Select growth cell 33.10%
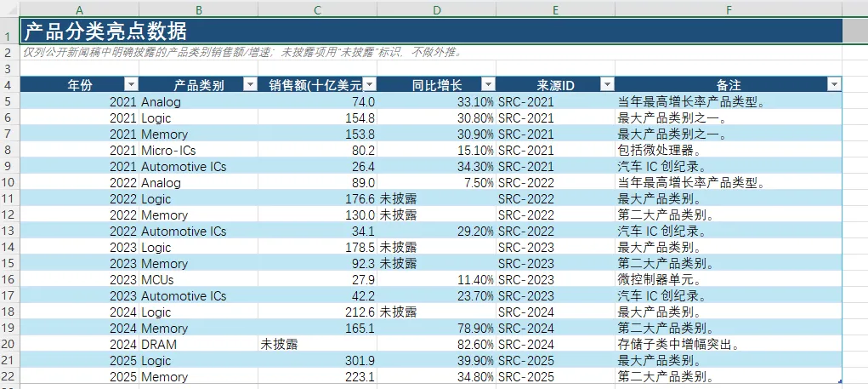868x389 pixels. [436, 101]
